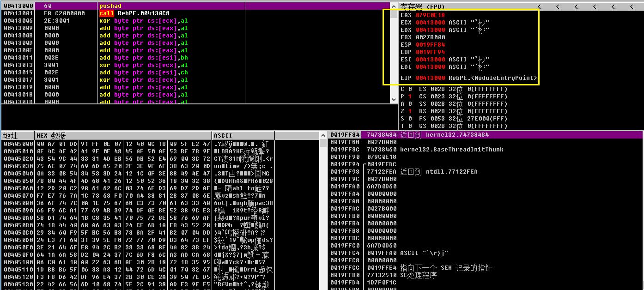Select dump row at address 00405110
The image size is (644, 290).
pos(138,270)
